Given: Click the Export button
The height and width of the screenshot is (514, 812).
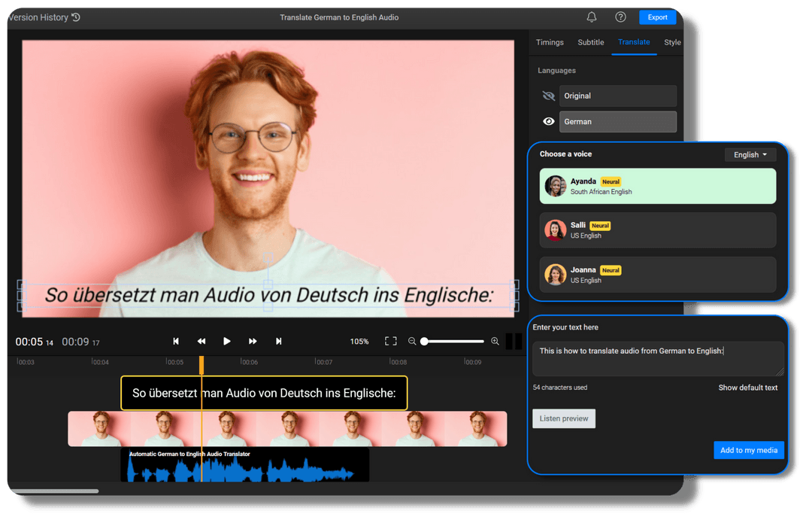Looking at the screenshot, I should (657, 17).
